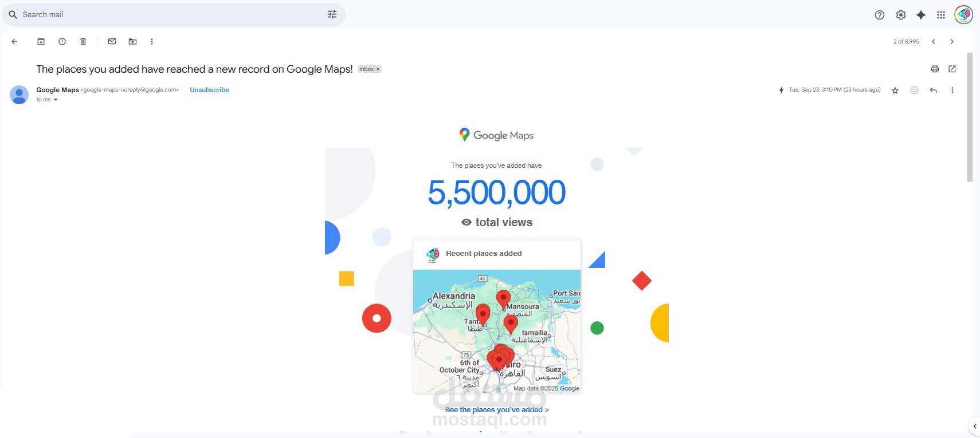Mark the email as unread
The height and width of the screenshot is (438, 980).
point(112,41)
